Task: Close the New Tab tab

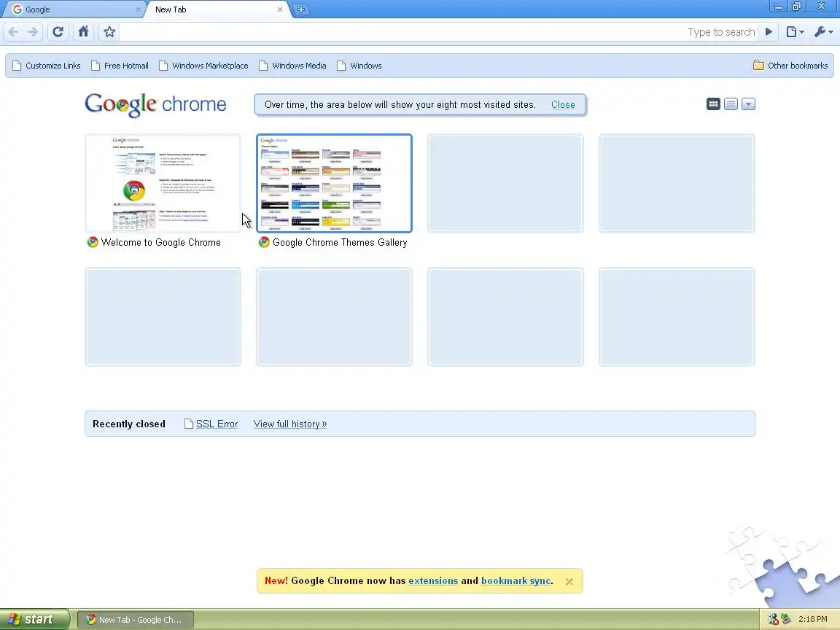Action: click(x=280, y=9)
